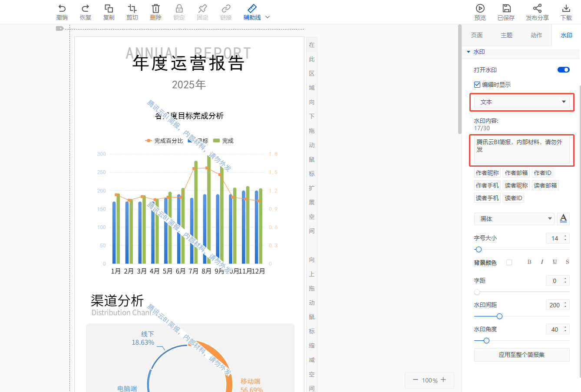581x392 pixels.
Task: Click the 完成百分比 legend item
Action: (x=164, y=141)
